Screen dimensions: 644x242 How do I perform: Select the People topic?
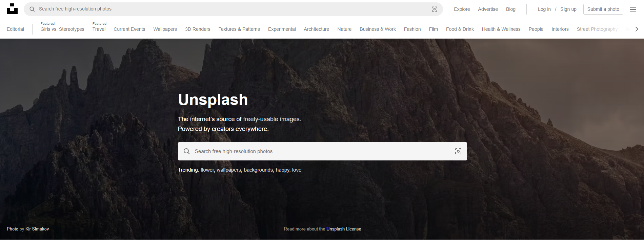click(536, 29)
